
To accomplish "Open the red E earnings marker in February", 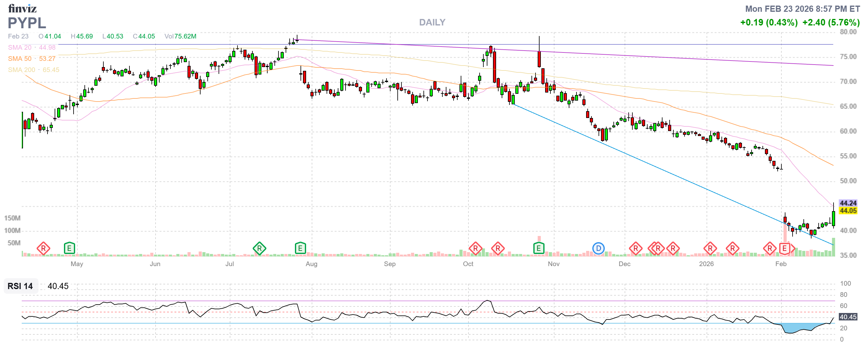I will click(x=784, y=249).
